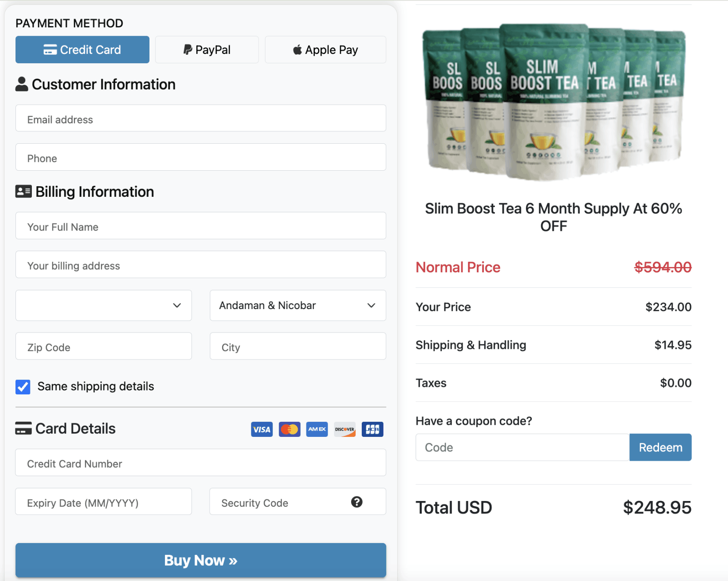Click the Billing Information contact icon

point(23,191)
